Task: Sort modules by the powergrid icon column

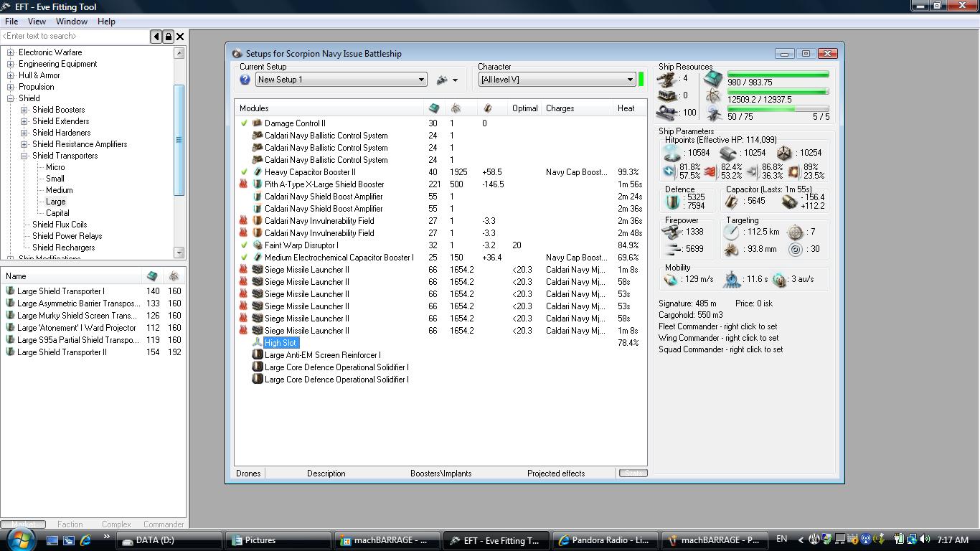Action: pyautogui.click(x=456, y=108)
